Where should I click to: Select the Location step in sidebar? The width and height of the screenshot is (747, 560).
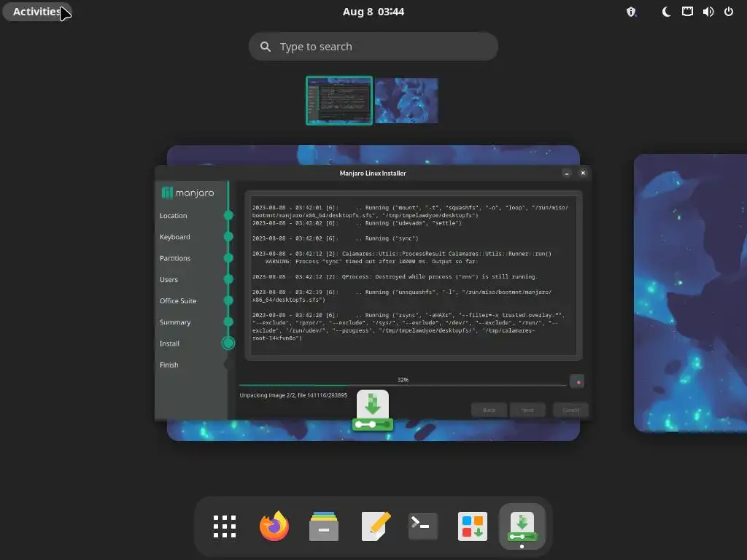click(x=174, y=216)
